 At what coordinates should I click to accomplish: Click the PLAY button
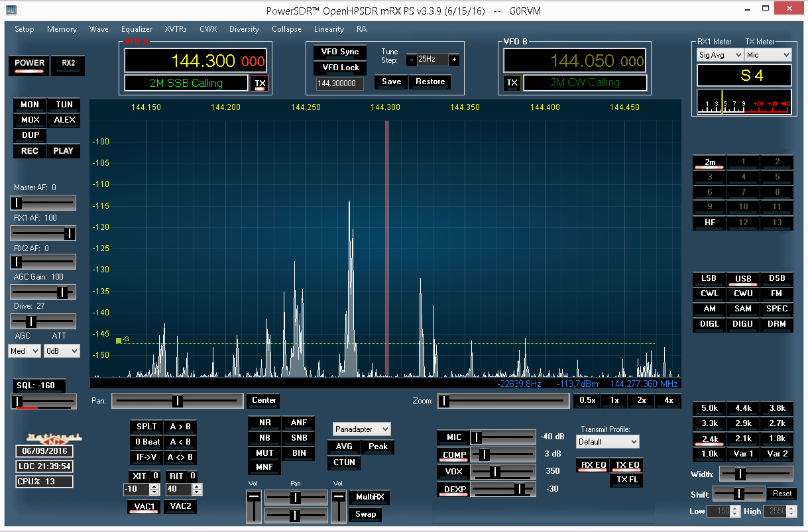point(64,151)
